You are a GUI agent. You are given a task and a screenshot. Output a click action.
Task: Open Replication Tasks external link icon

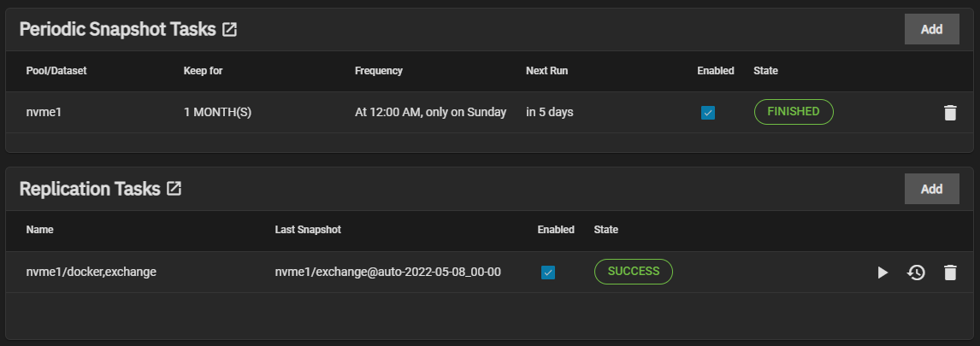174,189
